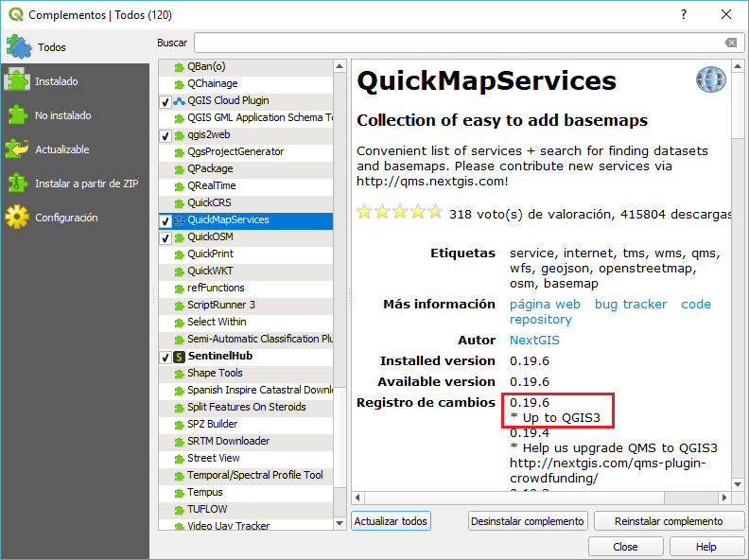Click the QuickMapServices globe icon in list

[179, 220]
